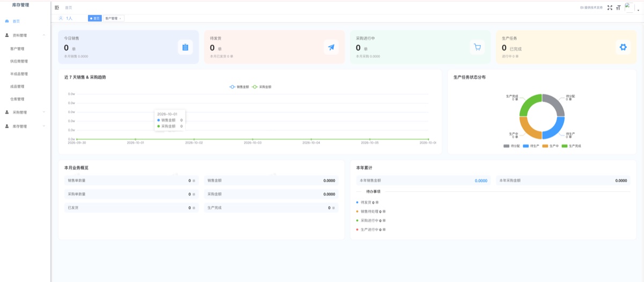Collapse the 资料管理 menu chevron

(x=44, y=35)
